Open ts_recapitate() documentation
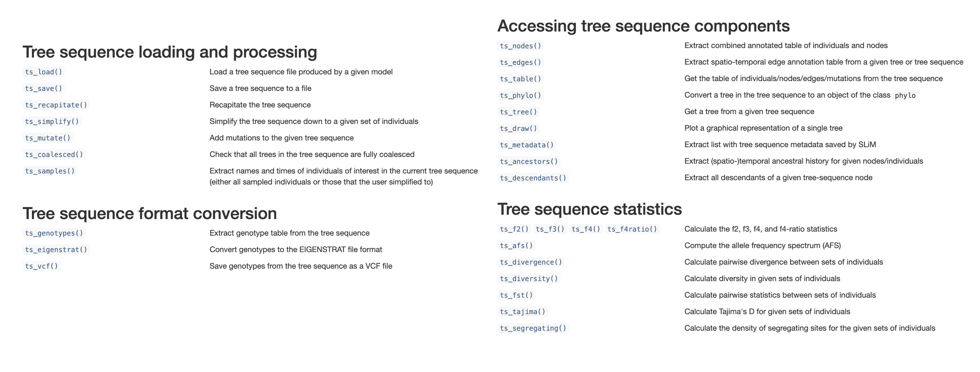Screen dimensions: 980x372 tap(56, 105)
